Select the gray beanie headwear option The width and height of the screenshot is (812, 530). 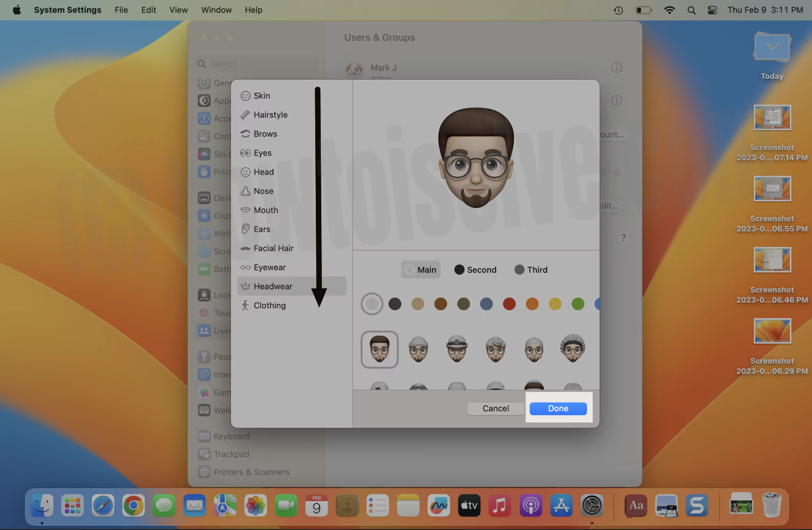[x=418, y=350]
